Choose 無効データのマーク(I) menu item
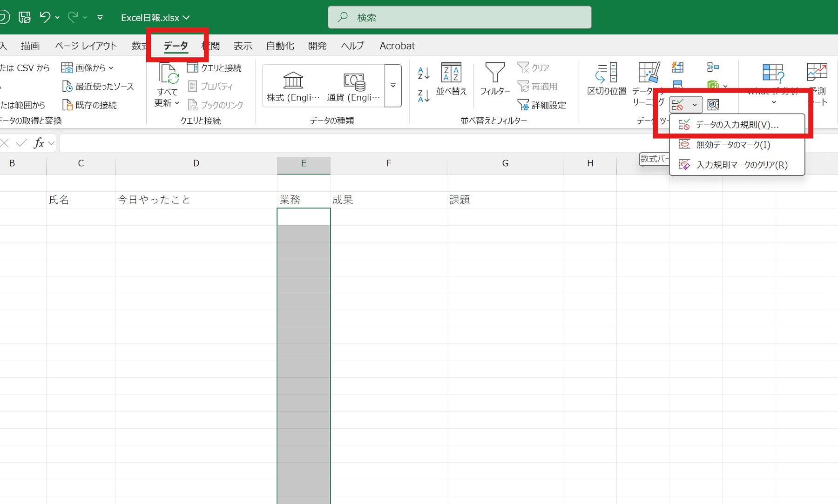The image size is (838, 504). pyautogui.click(x=733, y=145)
